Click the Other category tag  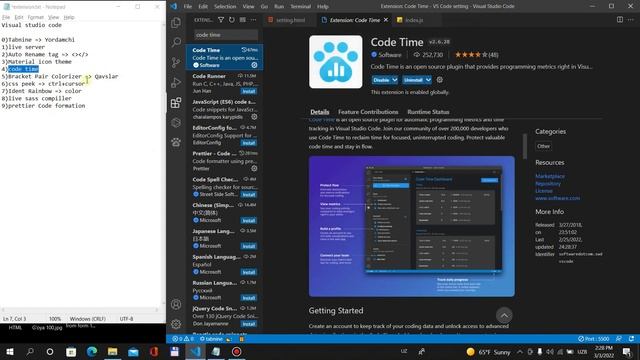543,146
